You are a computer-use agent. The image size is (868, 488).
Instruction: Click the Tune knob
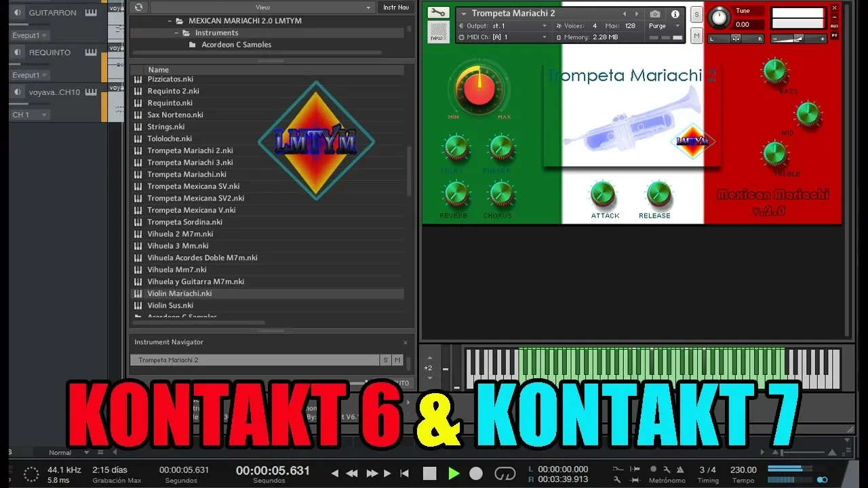[x=719, y=18]
